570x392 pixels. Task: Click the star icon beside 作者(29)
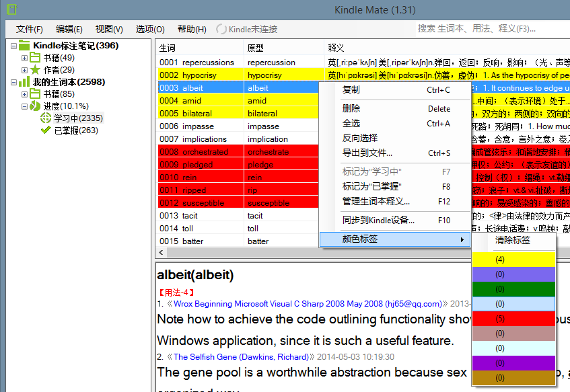click(35, 69)
